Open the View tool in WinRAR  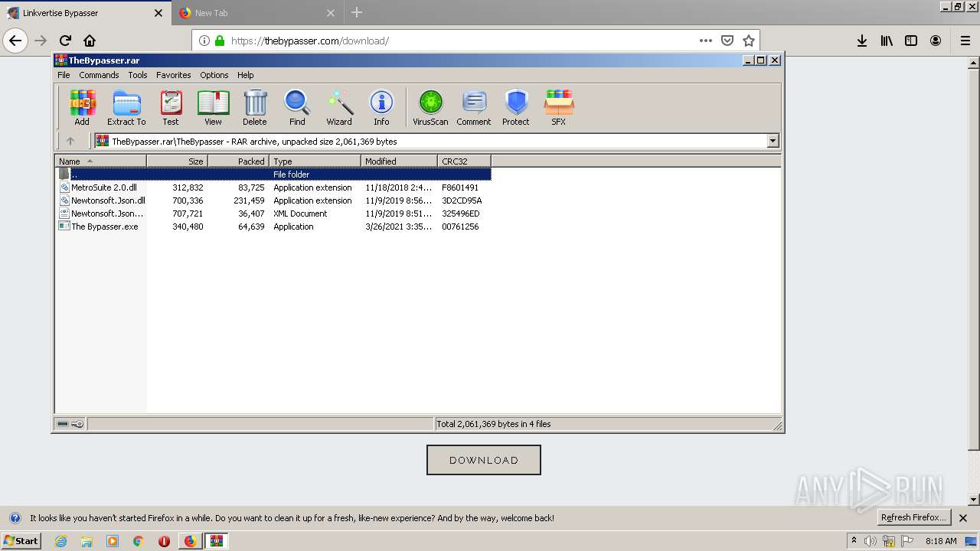(213, 107)
